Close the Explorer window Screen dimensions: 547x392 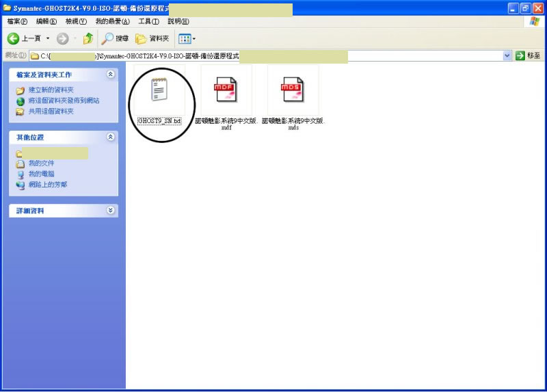click(538, 8)
